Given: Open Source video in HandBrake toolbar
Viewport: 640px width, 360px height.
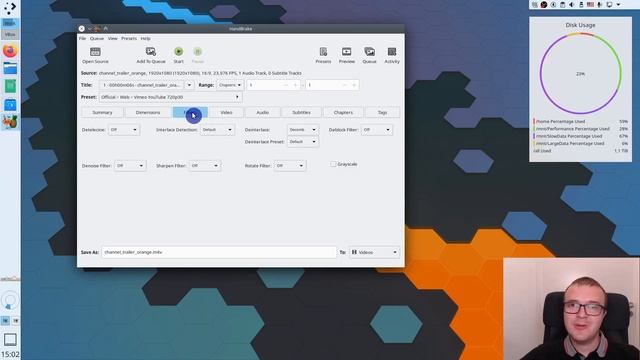Looking at the screenshot, I should click(x=95, y=55).
